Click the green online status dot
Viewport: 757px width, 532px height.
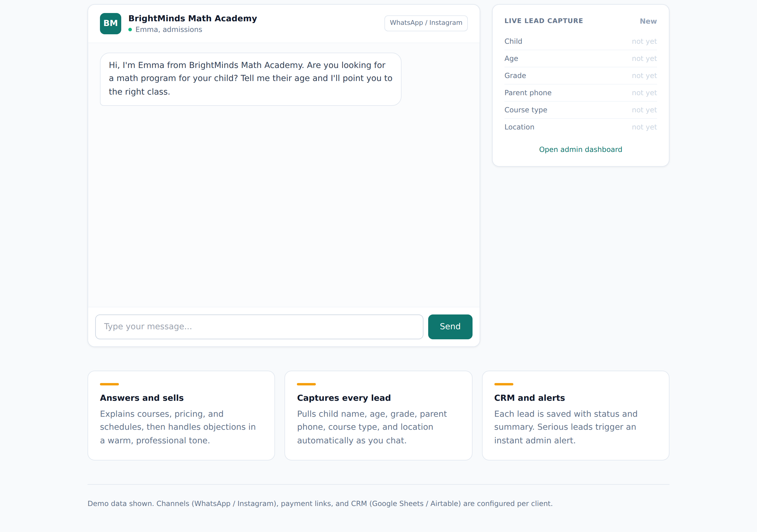(x=130, y=30)
